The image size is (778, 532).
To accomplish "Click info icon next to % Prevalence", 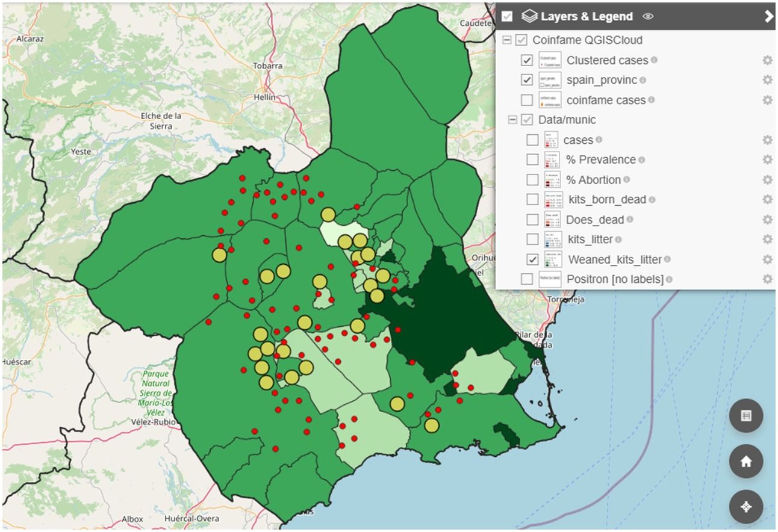I will 641,160.
